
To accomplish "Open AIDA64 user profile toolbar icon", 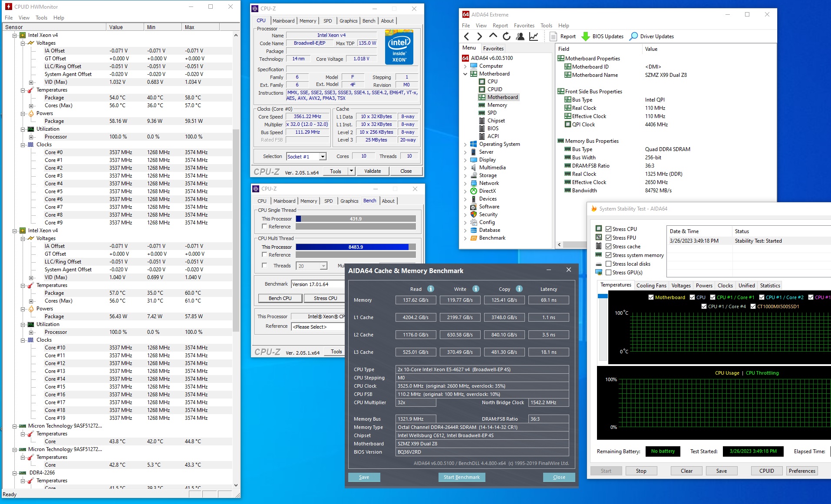I will click(520, 36).
